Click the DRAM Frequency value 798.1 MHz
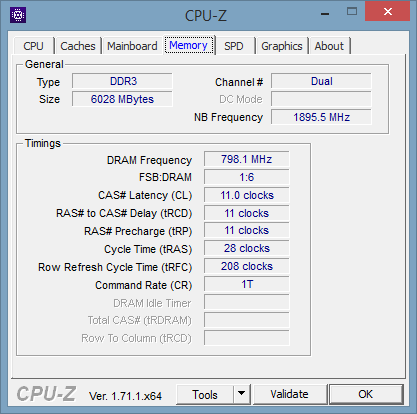The width and height of the screenshot is (417, 414). click(x=247, y=159)
